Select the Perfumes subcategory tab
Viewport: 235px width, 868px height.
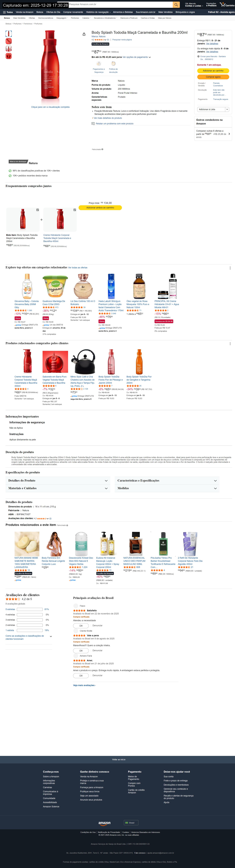point(75,18)
